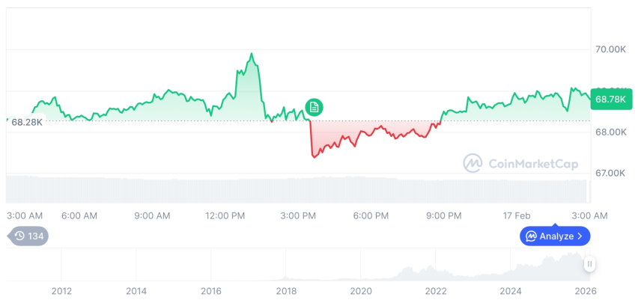Click the 68.28K baseline price label
644x300 pixels.
[27, 121]
